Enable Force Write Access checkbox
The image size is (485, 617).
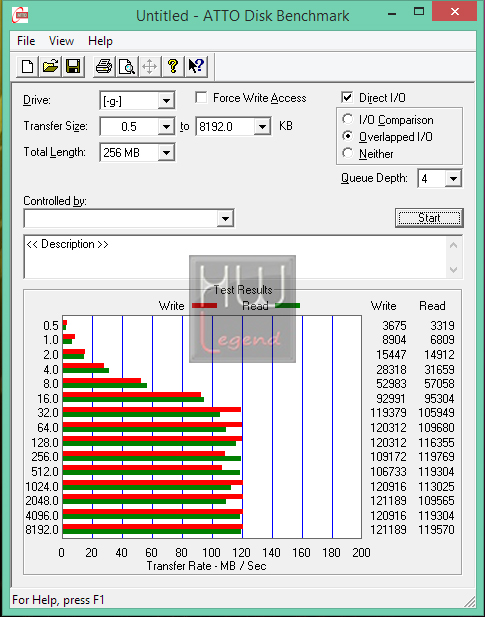(x=201, y=97)
